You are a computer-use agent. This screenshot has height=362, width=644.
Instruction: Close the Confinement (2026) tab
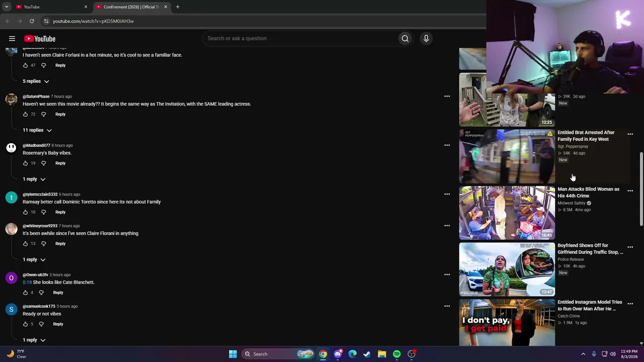[x=166, y=7]
